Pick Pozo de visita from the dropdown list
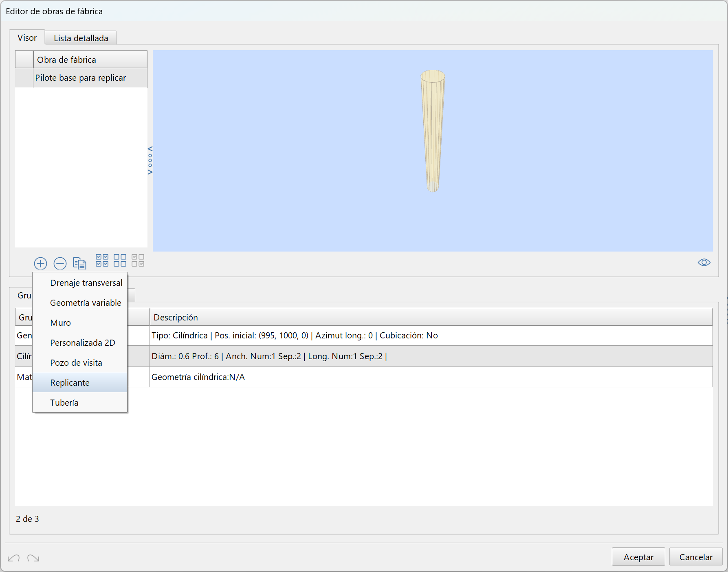 76,363
